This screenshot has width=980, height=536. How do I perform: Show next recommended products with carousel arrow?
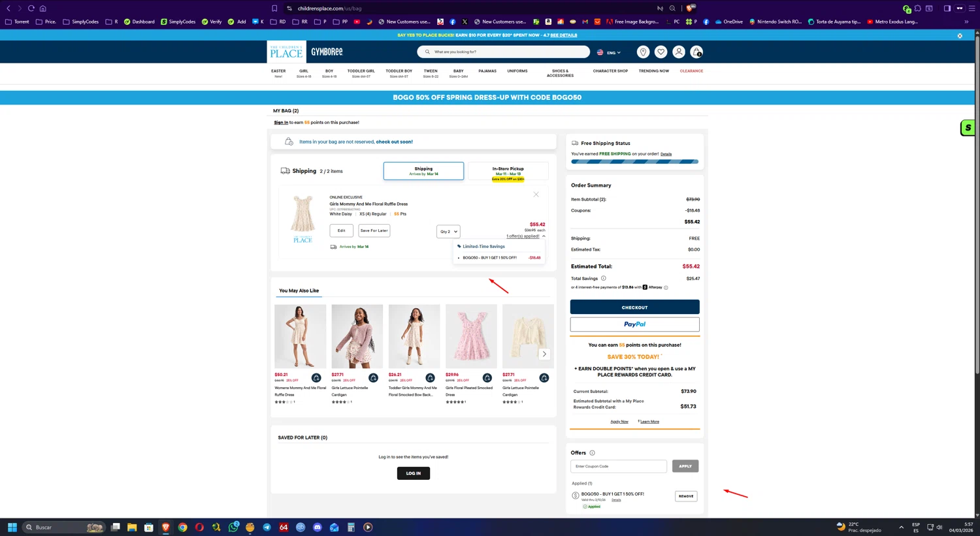544,354
